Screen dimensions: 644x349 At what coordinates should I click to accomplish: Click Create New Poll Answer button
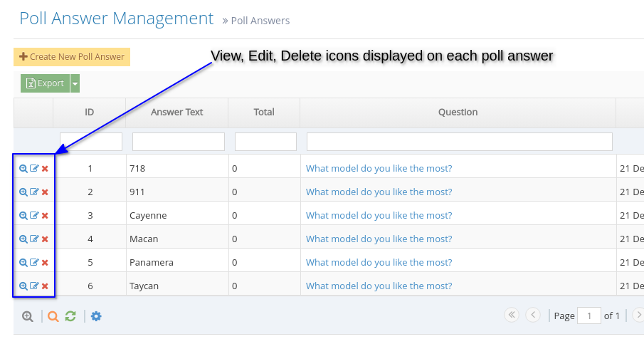(72, 57)
